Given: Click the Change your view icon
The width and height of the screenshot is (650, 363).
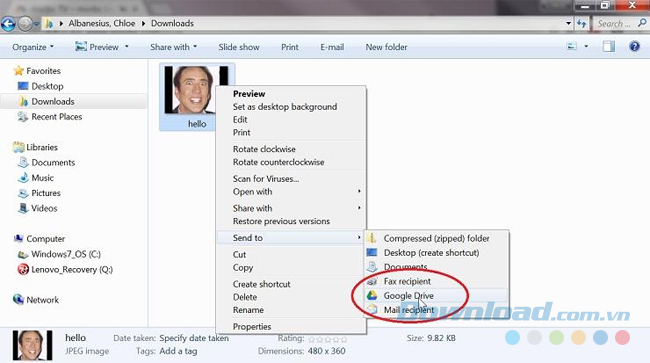Looking at the screenshot, I should pos(572,46).
